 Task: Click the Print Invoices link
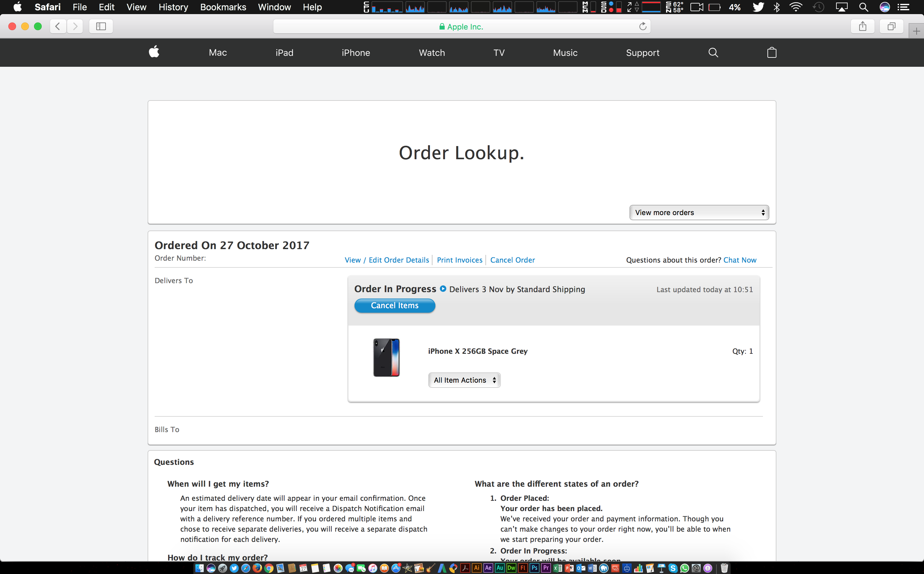[x=459, y=260]
